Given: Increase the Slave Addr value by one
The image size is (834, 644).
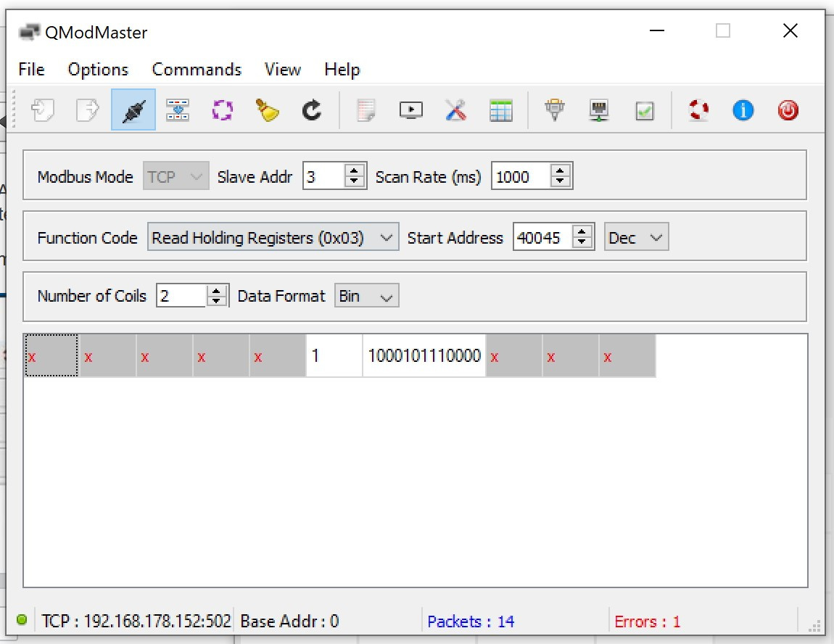Looking at the screenshot, I should pos(355,171).
